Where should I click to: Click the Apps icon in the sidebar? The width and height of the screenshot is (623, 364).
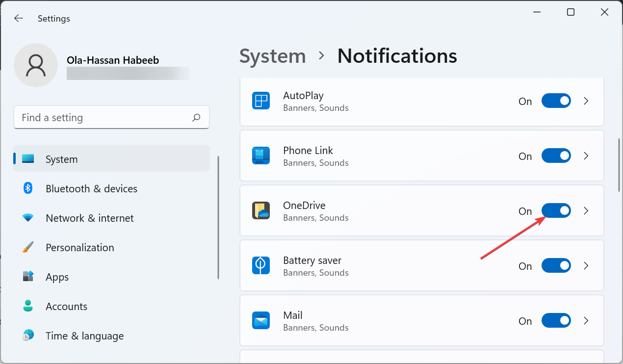click(28, 277)
